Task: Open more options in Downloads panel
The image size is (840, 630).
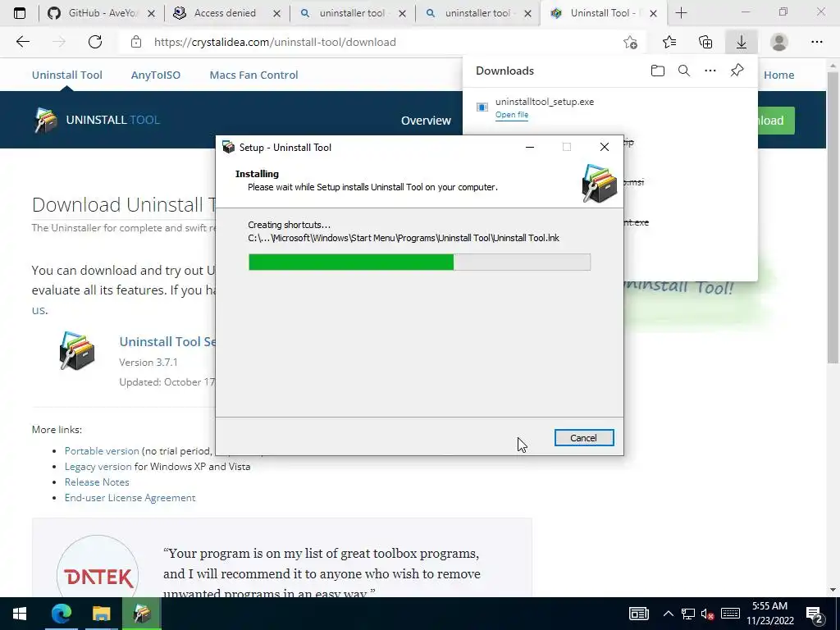Action: (x=710, y=71)
